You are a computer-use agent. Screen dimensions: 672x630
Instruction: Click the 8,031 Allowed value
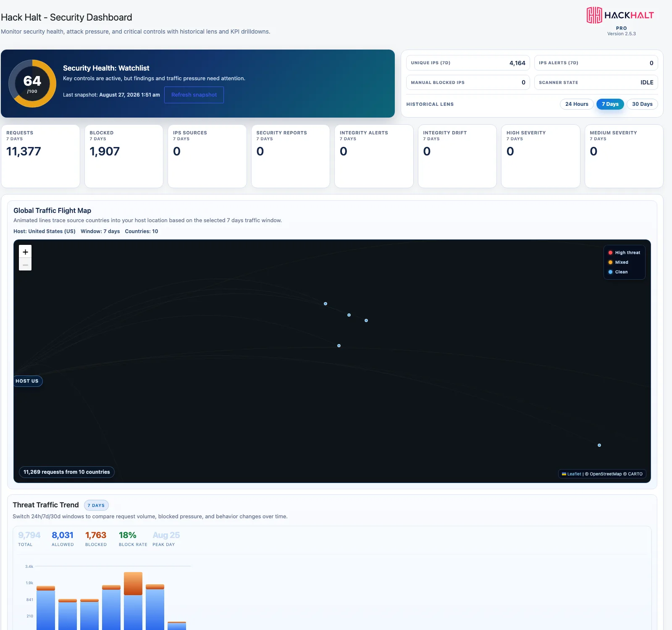click(x=63, y=535)
